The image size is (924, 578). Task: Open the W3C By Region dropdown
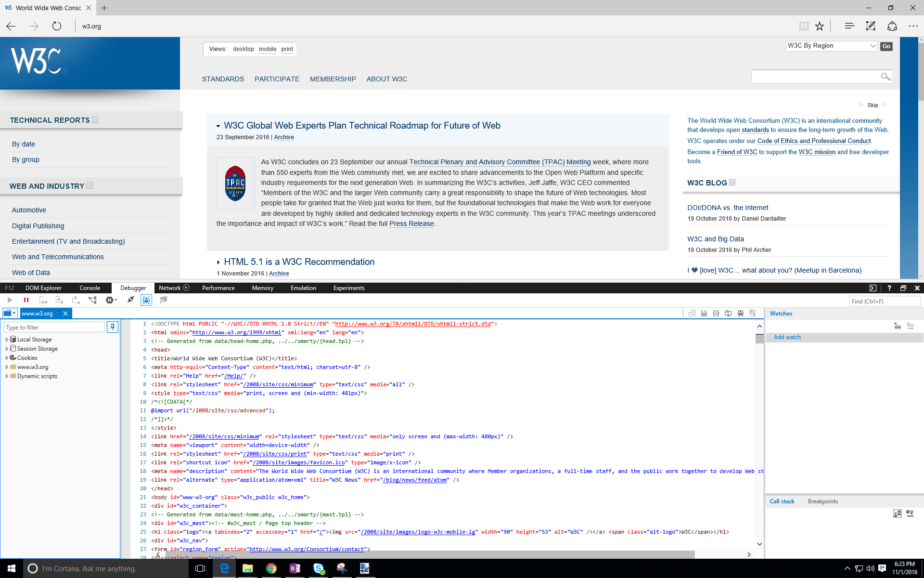[832, 46]
